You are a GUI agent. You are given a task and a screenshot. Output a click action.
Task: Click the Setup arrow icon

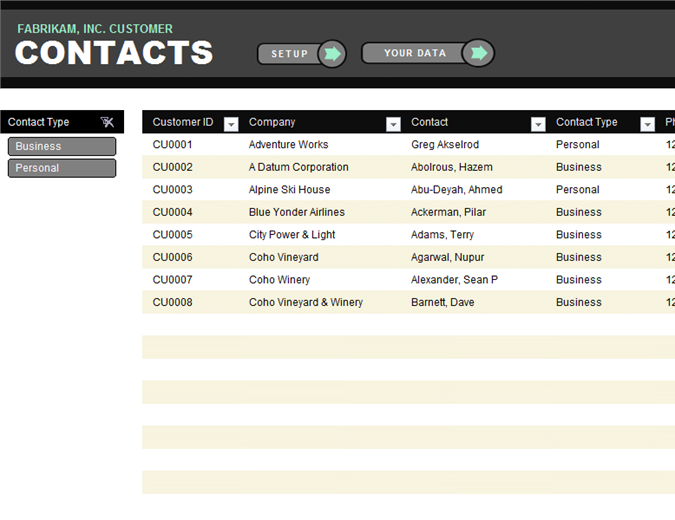332,54
